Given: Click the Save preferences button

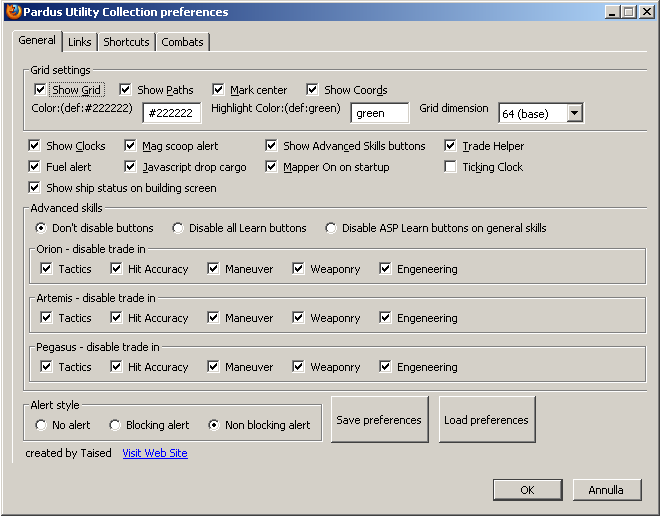Looking at the screenshot, I should pyautogui.click(x=379, y=419).
